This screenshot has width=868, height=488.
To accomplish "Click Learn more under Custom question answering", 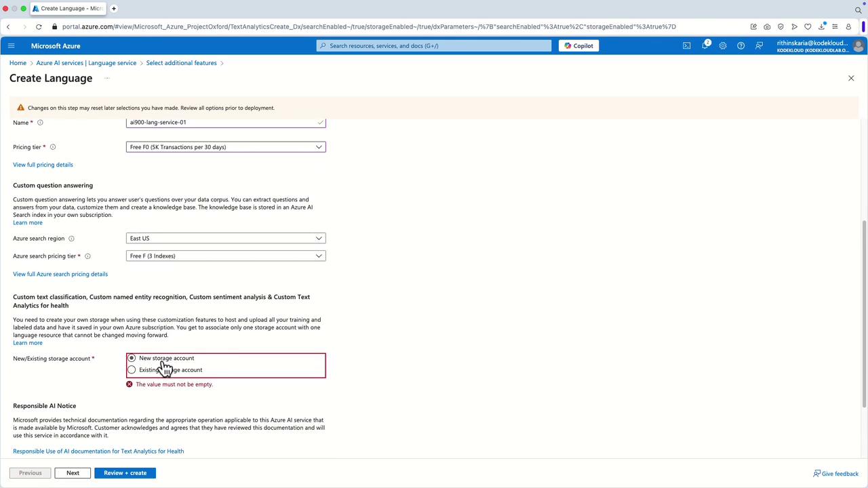I will [28, 223].
